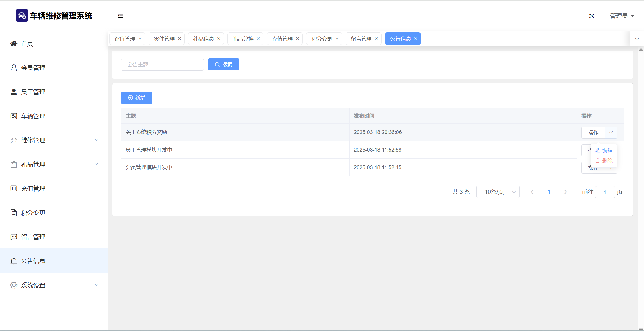Toggle fullscreen with the expand icon
Image resolution: width=644 pixels, height=331 pixels.
coord(591,16)
